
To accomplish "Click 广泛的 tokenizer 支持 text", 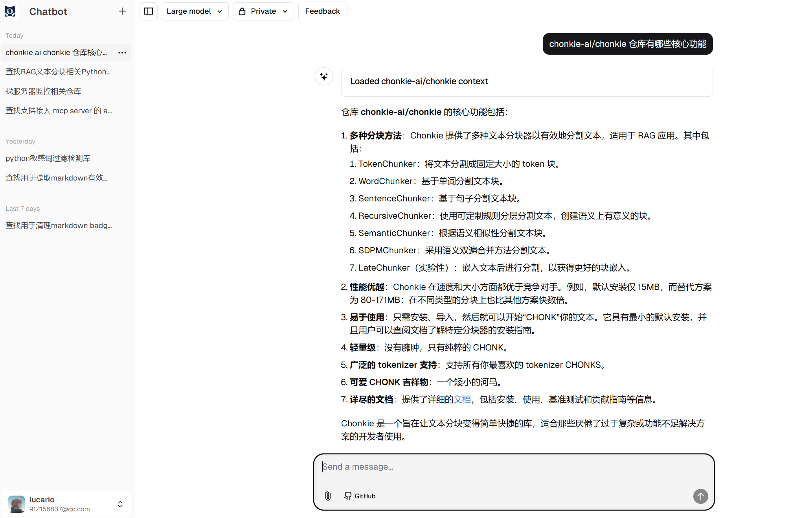I will (393, 365).
